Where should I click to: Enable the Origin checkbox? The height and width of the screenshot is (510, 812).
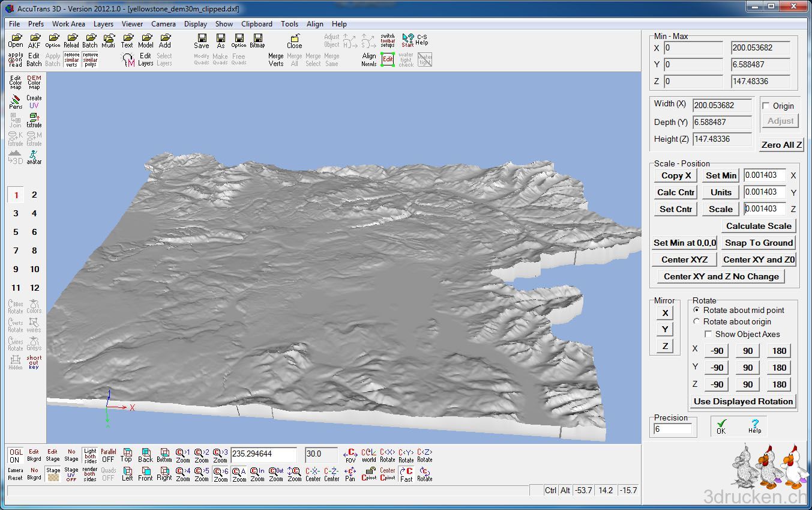(x=766, y=106)
